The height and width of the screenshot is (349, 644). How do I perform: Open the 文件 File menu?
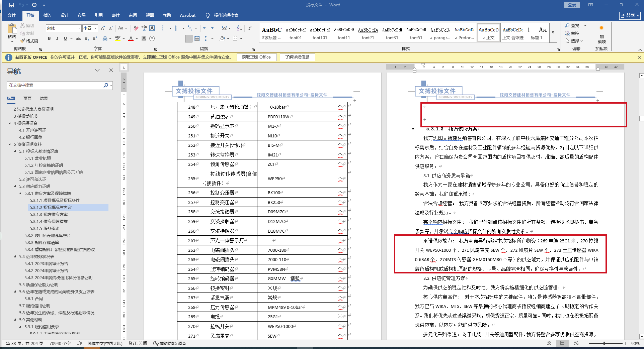click(12, 15)
